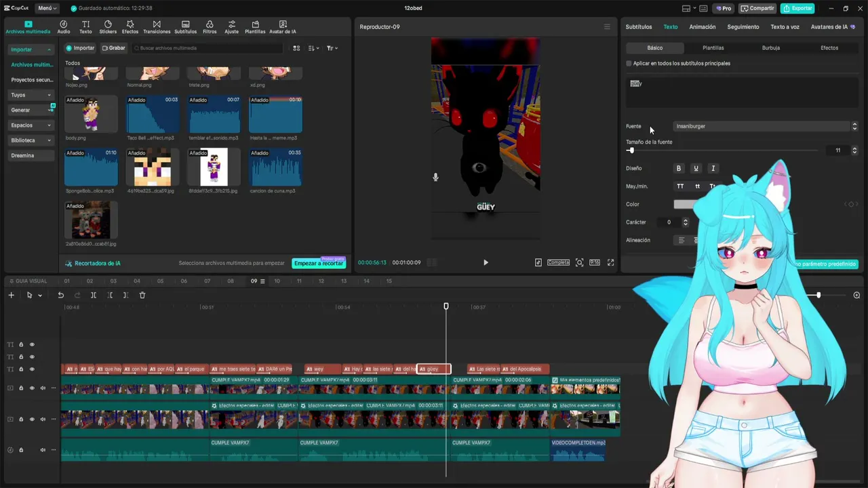Open the Transiciones panel
The height and width of the screenshot is (488, 868).
tap(157, 27)
